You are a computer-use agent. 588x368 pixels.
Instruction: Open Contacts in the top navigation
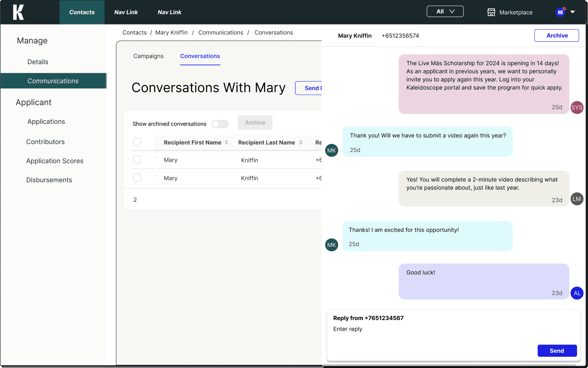[x=82, y=12]
